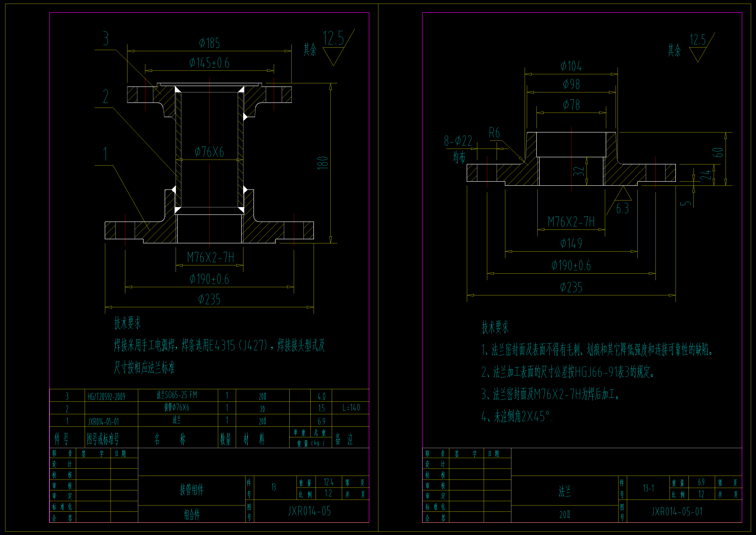Click requirement "2、法兰加工表面的尺寸公差按HGJ66-91表3的规定"
Image resolution: width=756 pixels, height=535 pixels.
click(x=568, y=372)
